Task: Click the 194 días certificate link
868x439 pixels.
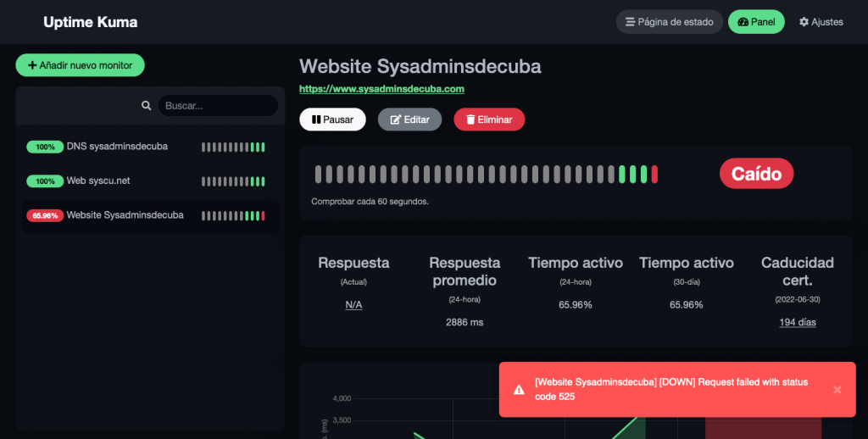Action: pos(797,322)
